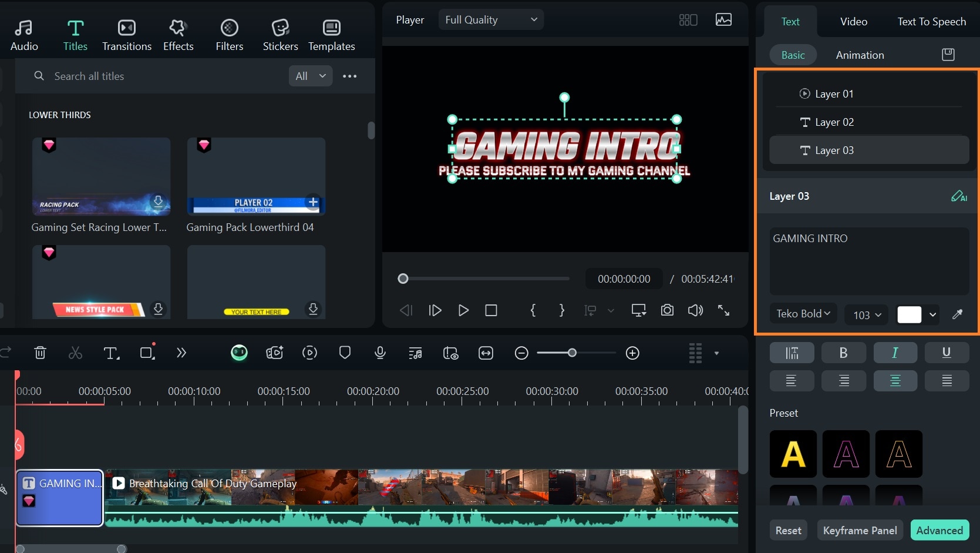Expand the text color dropdown arrow
Screen dimensions: 980x553
point(932,314)
